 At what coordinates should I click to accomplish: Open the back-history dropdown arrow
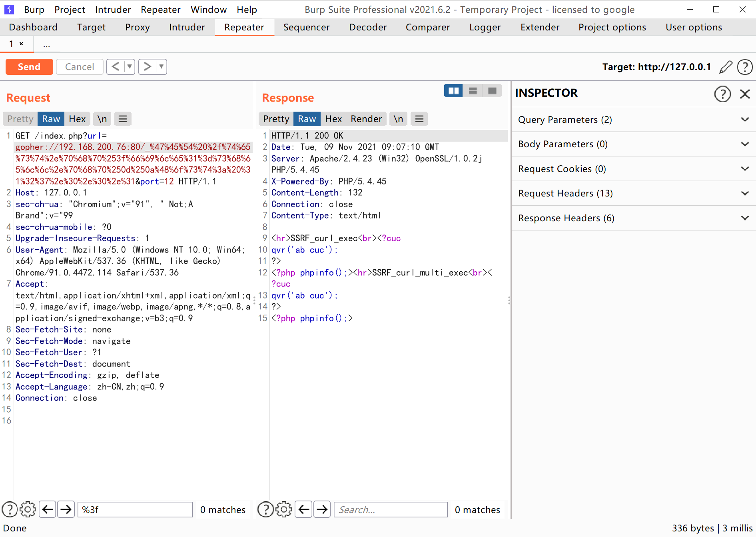coord(130,66)
